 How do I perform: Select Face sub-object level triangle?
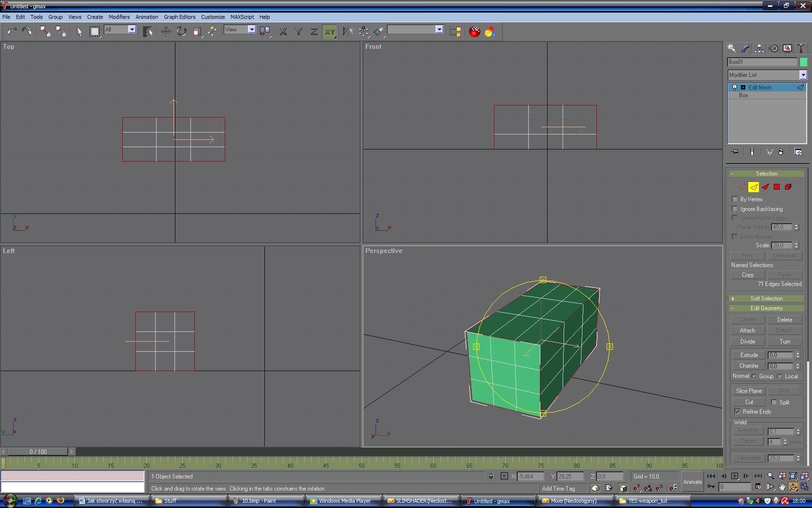pyautogui.click(x=765, y=187)
